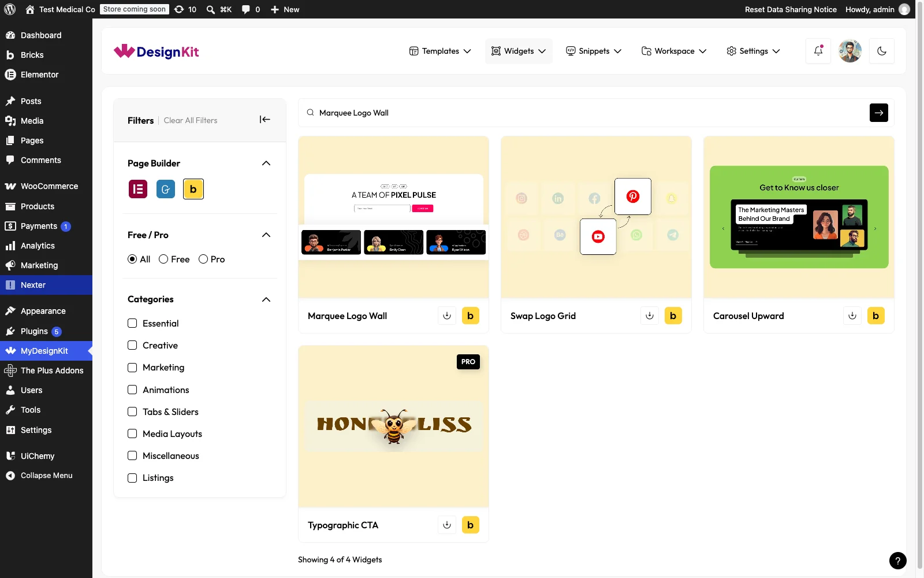Open the notifications bell
This screenshot has width=924, height=578.
coord(818,51)
